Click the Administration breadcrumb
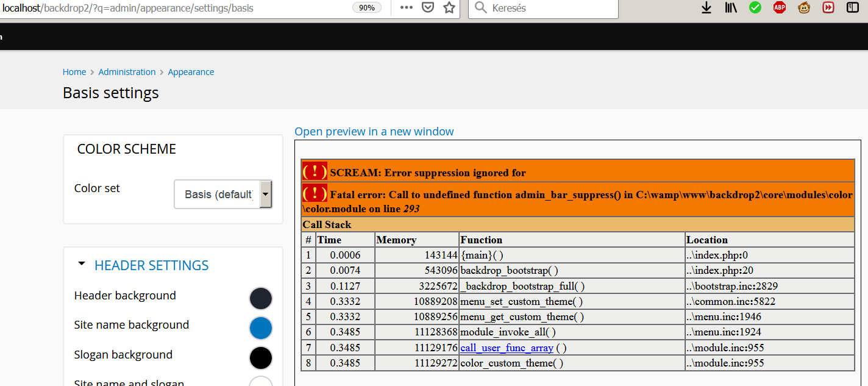 click(x=127, y=71)
